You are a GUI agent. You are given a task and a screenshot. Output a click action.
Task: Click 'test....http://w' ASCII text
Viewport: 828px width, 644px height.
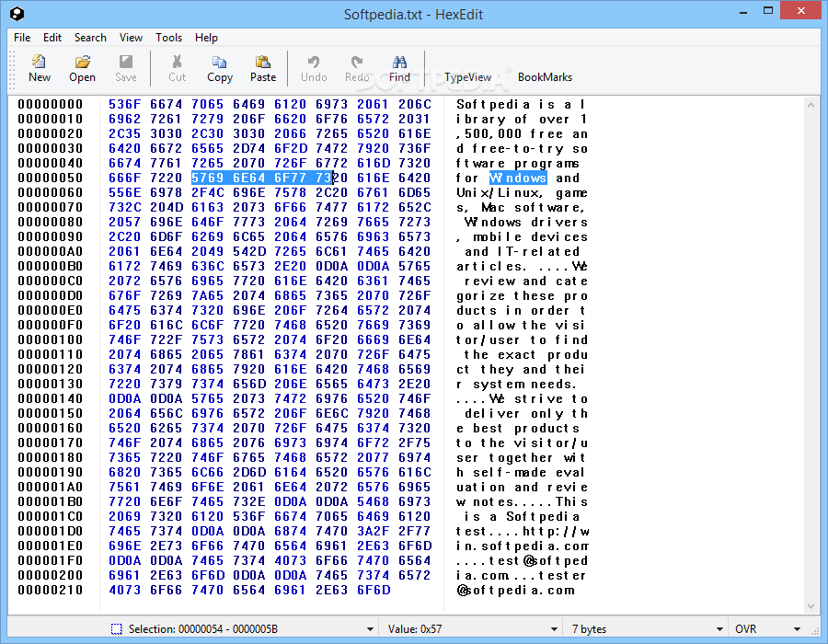pos(523,531)
